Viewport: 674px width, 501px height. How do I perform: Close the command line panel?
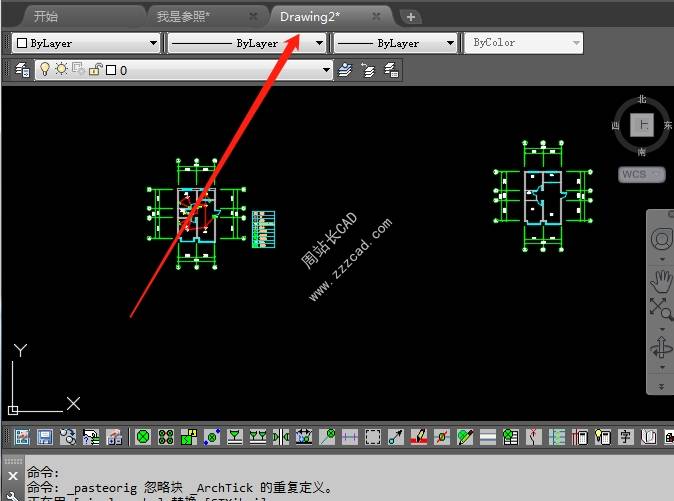click(x=13, y=476)
